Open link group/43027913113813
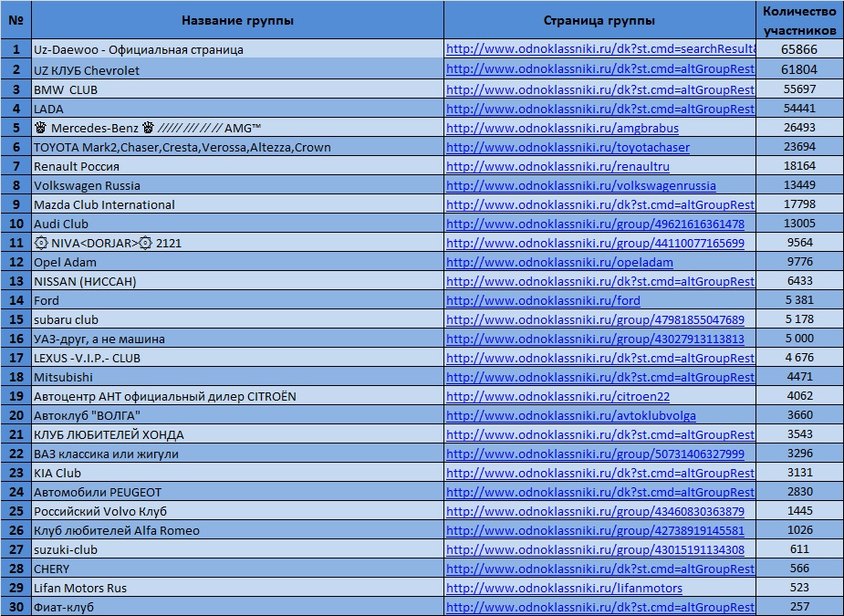The width and height of the screenshot is (844, 616). click(x=595, y=339)
